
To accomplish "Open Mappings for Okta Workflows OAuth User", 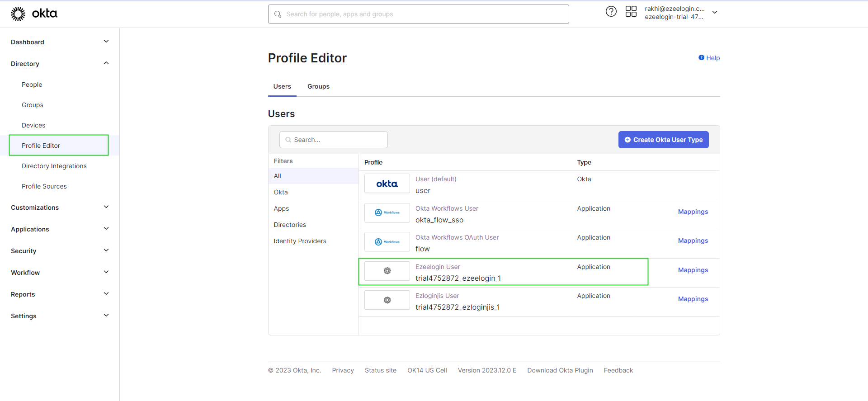I will point(693,241).
